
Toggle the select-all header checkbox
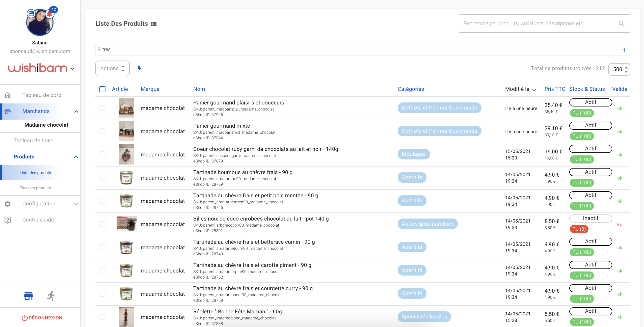[102, 89]
